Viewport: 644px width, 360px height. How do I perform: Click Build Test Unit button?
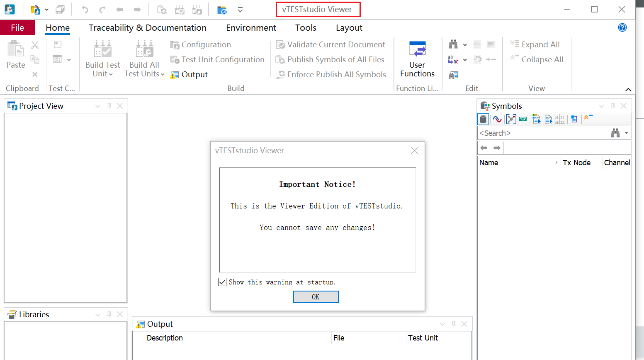click(x=103, y=59)
